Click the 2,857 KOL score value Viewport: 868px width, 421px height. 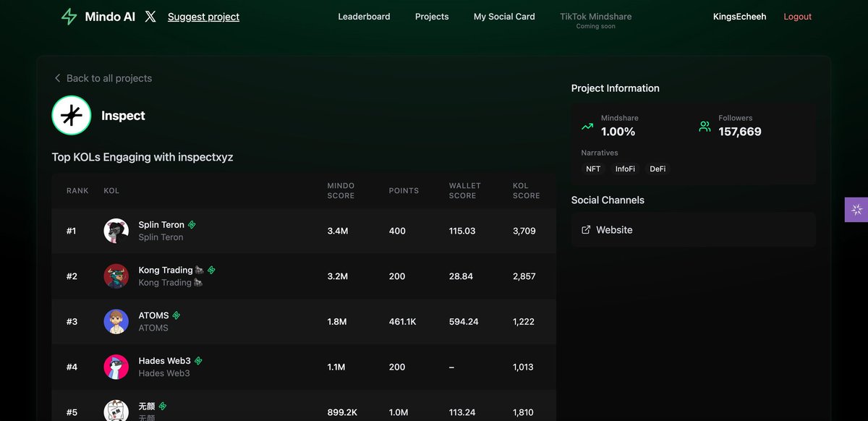point(524,276)
